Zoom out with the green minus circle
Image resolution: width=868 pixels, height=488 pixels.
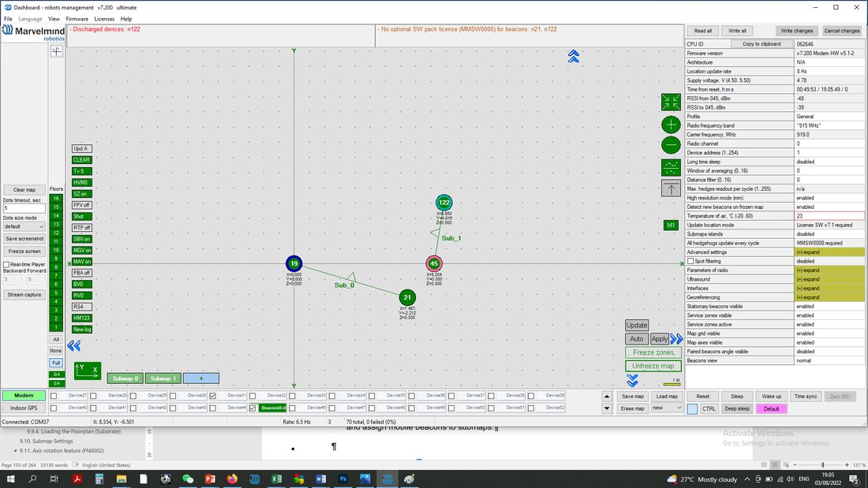(x=671, y=145)
